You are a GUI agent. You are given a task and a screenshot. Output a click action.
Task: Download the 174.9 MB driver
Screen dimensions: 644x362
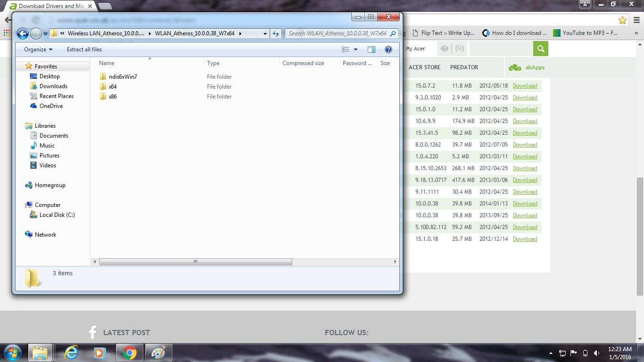[x=525, y=121]
